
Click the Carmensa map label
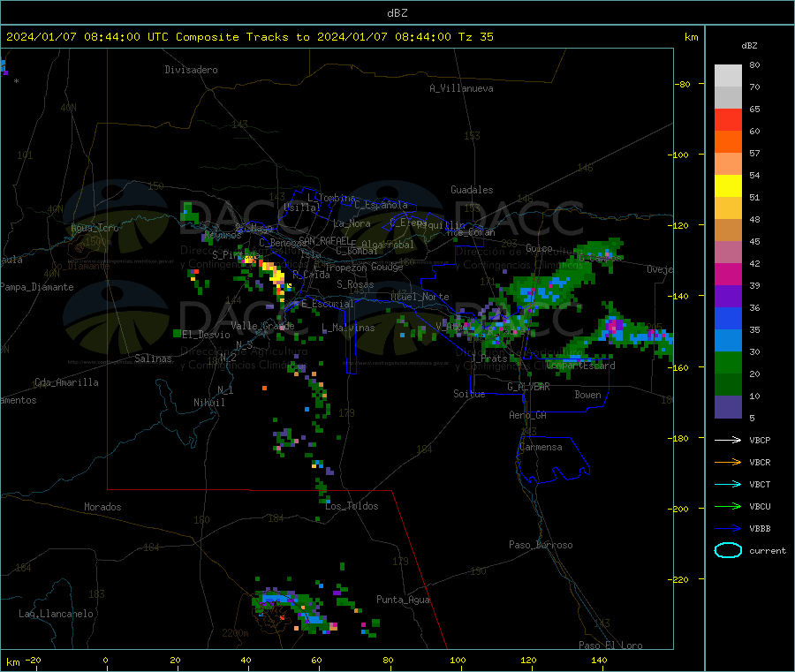click(x=541, y=447)
